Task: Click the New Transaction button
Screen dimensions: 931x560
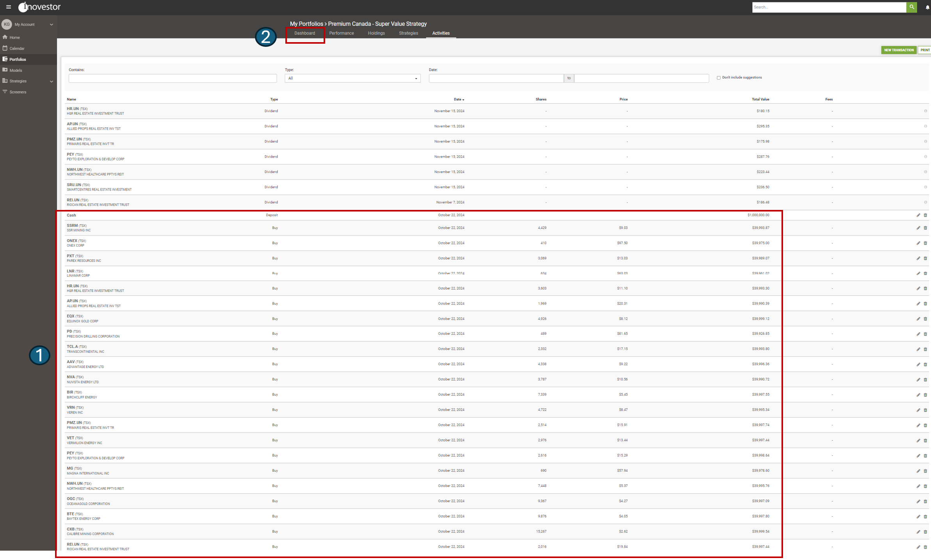Action: pos(899,50)
